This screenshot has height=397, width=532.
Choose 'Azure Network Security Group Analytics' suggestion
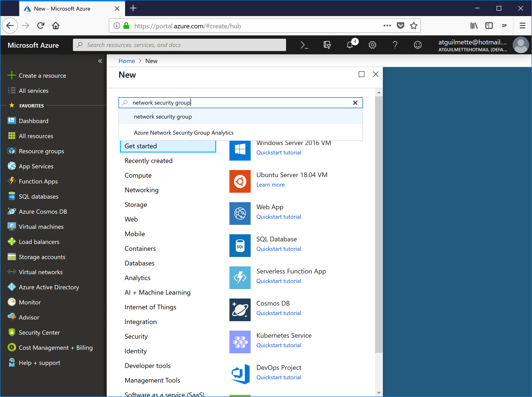click(x=183, y=133)
